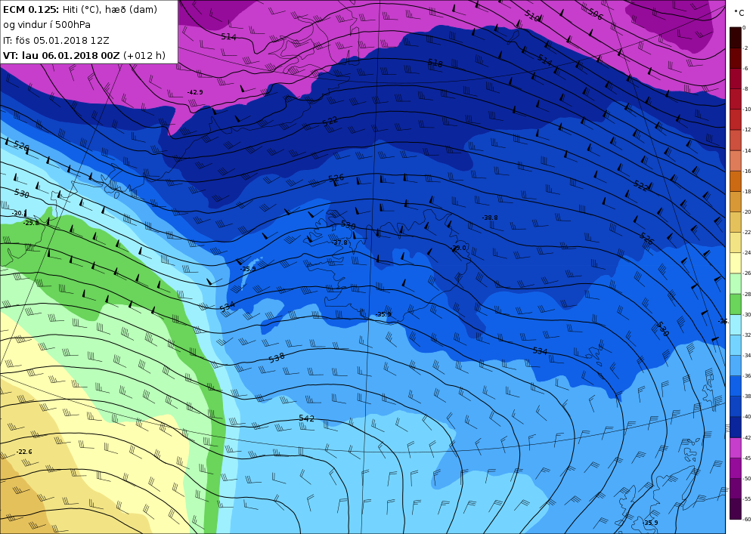Select the pale yellow swatch between -24 and -26
Image resolution: width=756 pixels, height=534 pixels.
736,263
